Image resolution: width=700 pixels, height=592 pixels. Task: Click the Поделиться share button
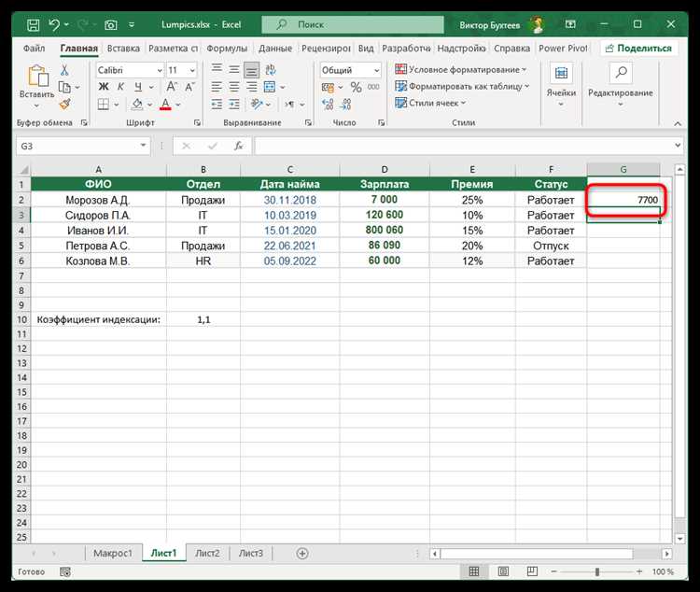638,49
